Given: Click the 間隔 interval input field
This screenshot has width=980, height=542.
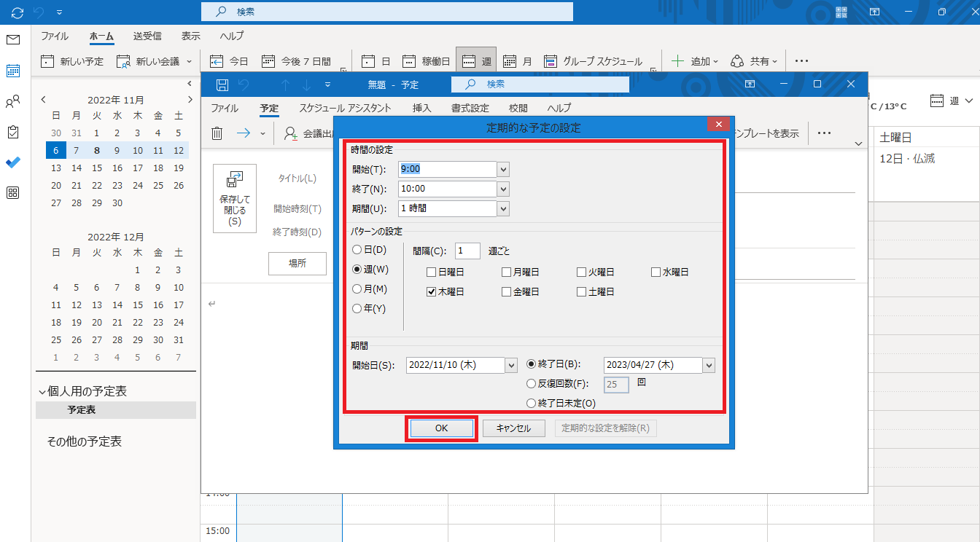Looking at the screenshot, I should 467,251.
